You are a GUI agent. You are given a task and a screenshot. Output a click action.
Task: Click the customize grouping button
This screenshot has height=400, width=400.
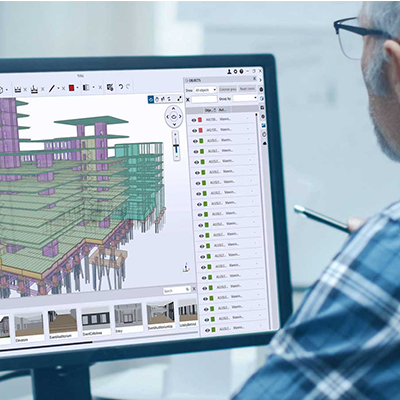(228, 89)
